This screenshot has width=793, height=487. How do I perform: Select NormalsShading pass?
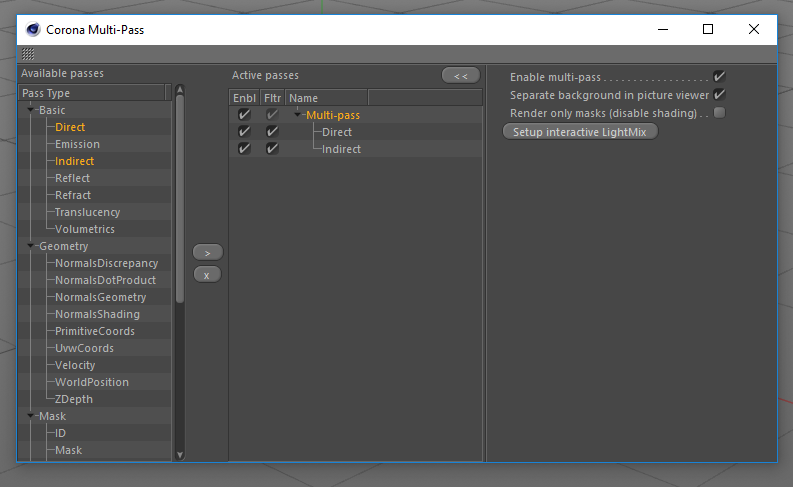(97, 314)
